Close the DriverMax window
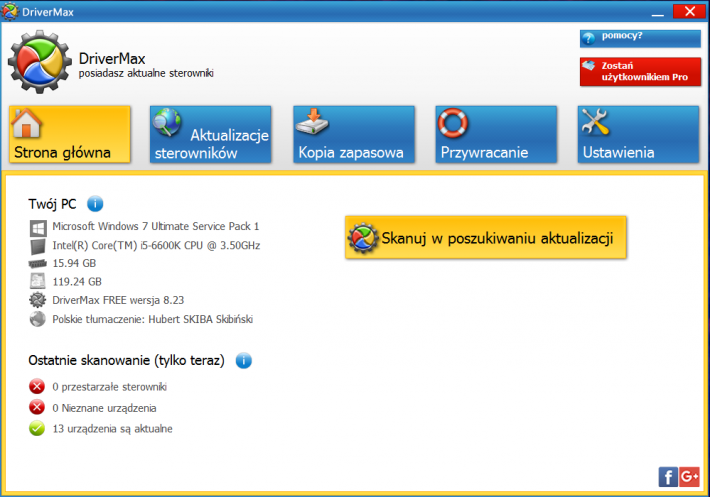The image size is (710, 497). [x=689, y=11]
